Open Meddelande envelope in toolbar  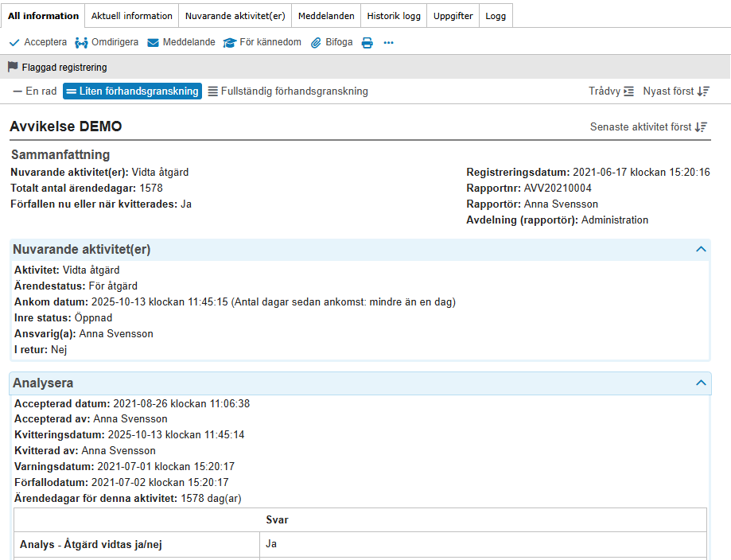pos(154,42)
